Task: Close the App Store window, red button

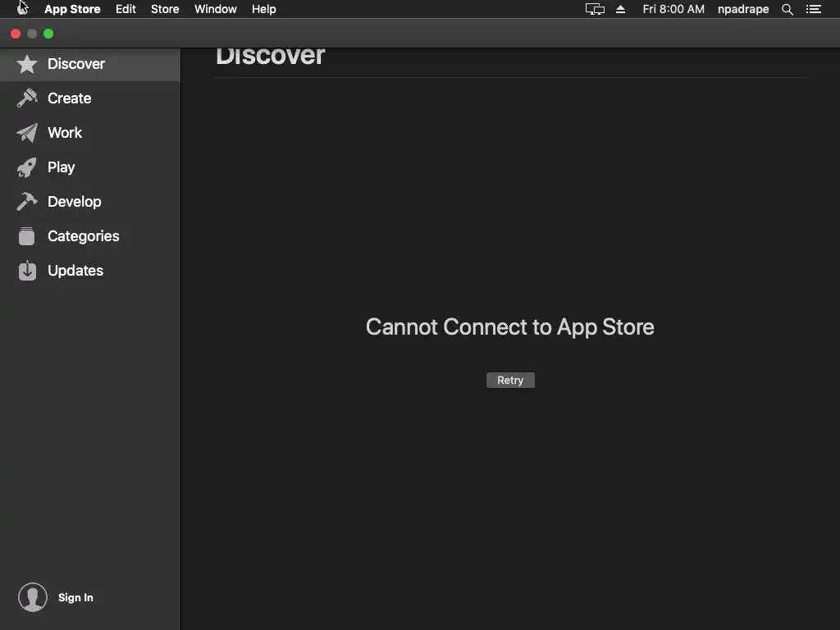Action: [x=16, y=34]
